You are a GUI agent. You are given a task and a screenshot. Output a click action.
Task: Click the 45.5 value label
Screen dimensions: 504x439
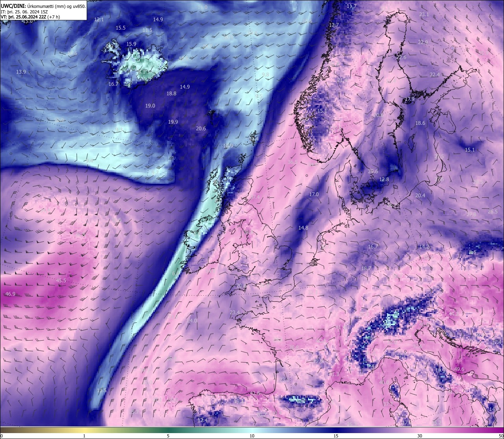(61, 281)
